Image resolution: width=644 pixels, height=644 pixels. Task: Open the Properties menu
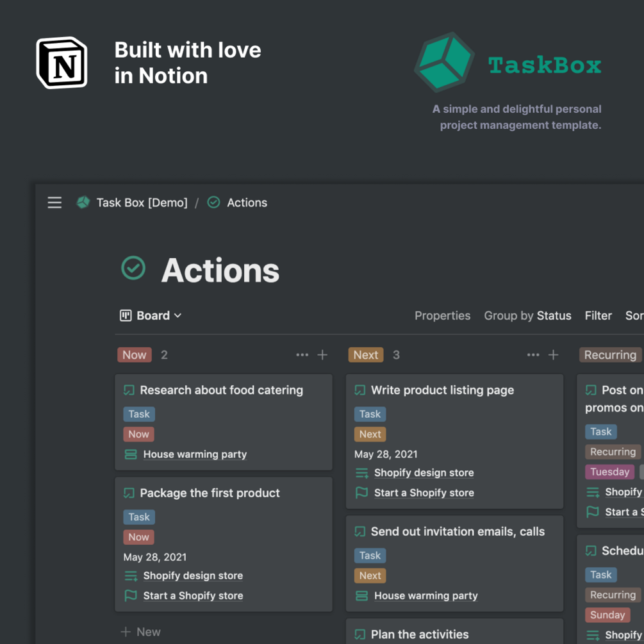click(442, 315)
